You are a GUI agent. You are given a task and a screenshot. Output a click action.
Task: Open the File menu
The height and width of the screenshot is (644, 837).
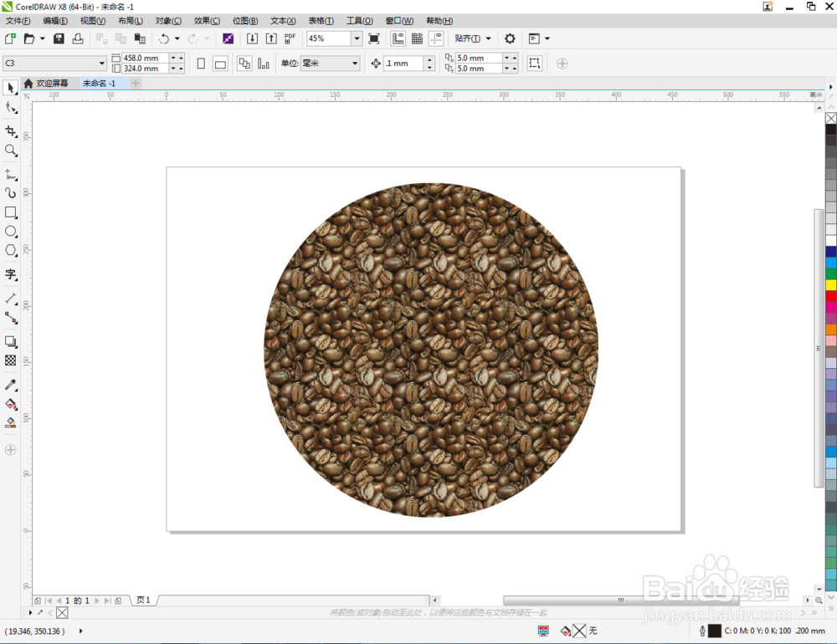tap(18, 21)
